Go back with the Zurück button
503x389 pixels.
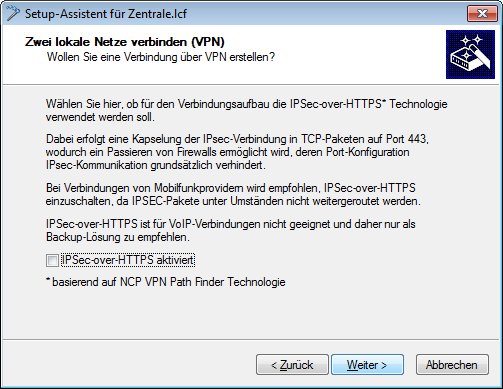tap(292, 365)
